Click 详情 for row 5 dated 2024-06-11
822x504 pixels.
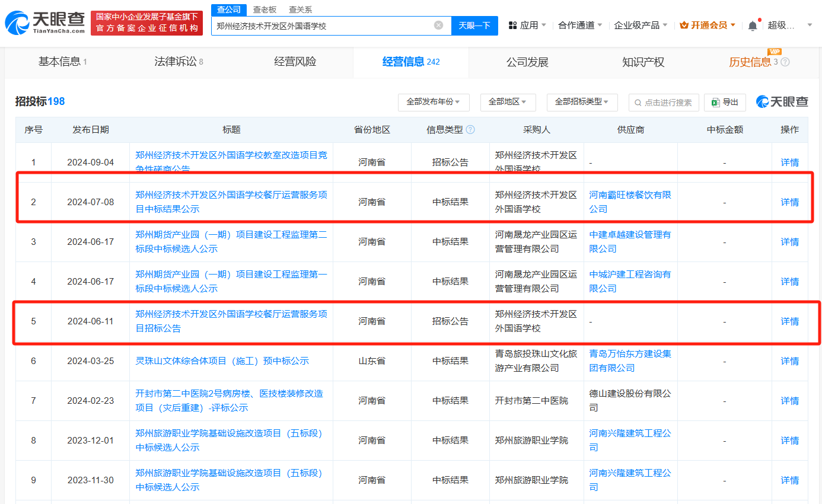click(x=789, y=321)
